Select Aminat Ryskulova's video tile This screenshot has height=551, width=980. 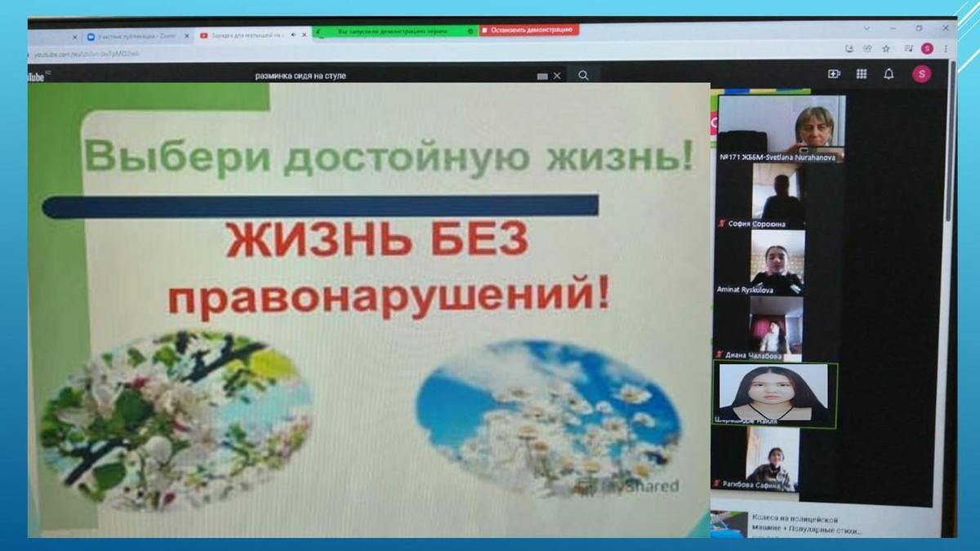777,262
